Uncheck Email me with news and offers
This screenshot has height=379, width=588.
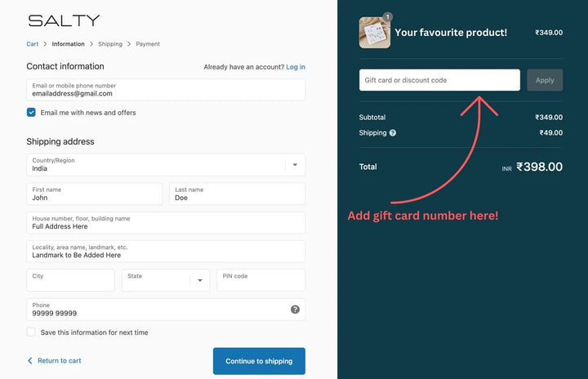tap(31, 113)
